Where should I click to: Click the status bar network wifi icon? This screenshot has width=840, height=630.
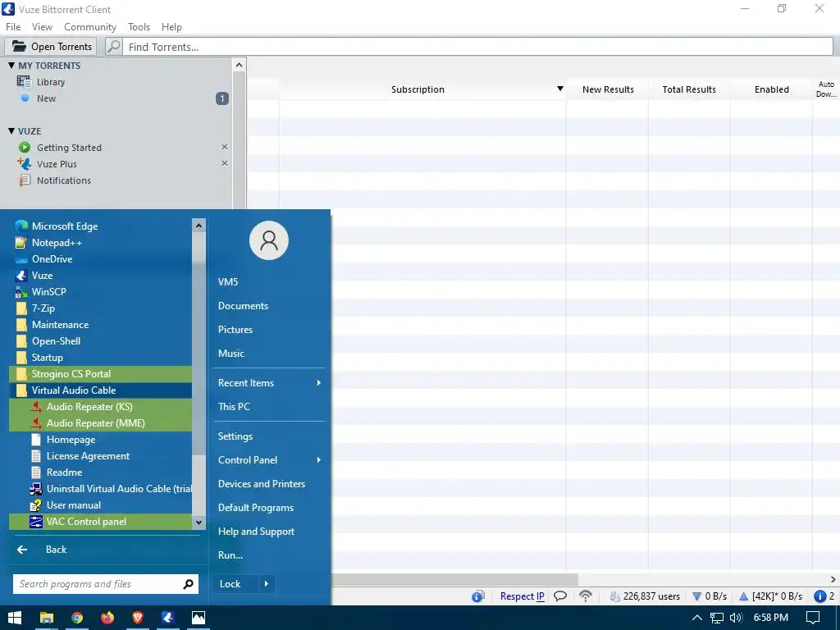(x=586, y=596)
